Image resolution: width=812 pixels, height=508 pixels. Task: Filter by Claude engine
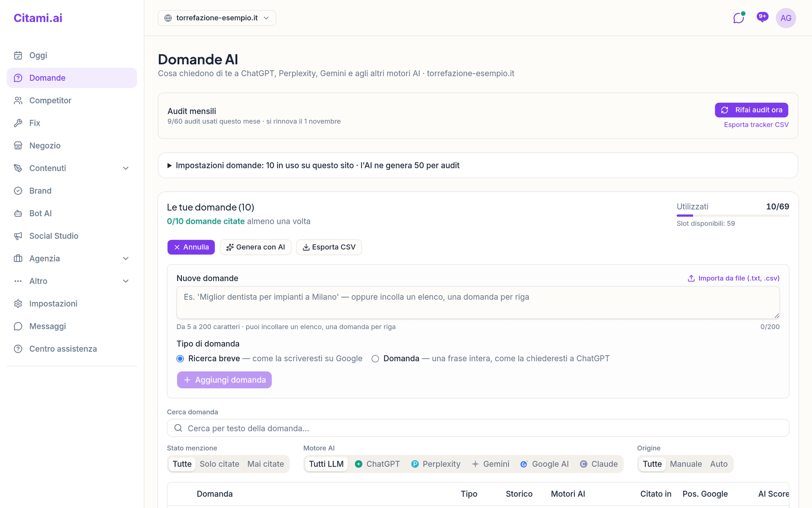(599, 464)
